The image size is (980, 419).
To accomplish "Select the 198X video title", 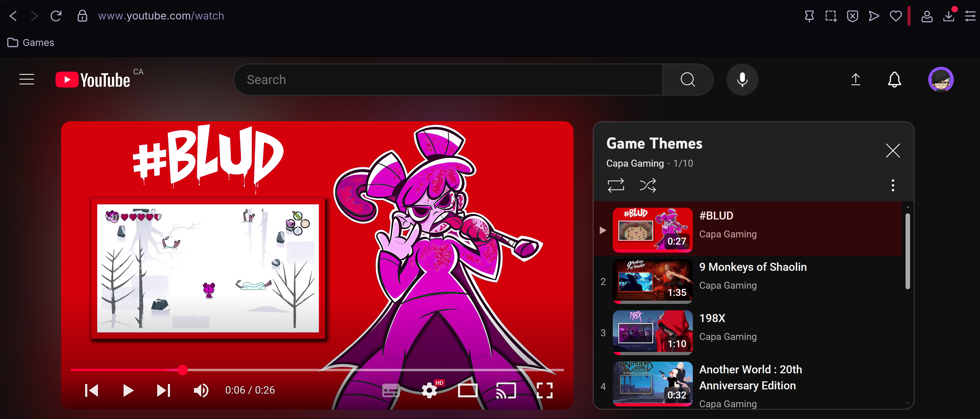I will (x=712, y=319).
